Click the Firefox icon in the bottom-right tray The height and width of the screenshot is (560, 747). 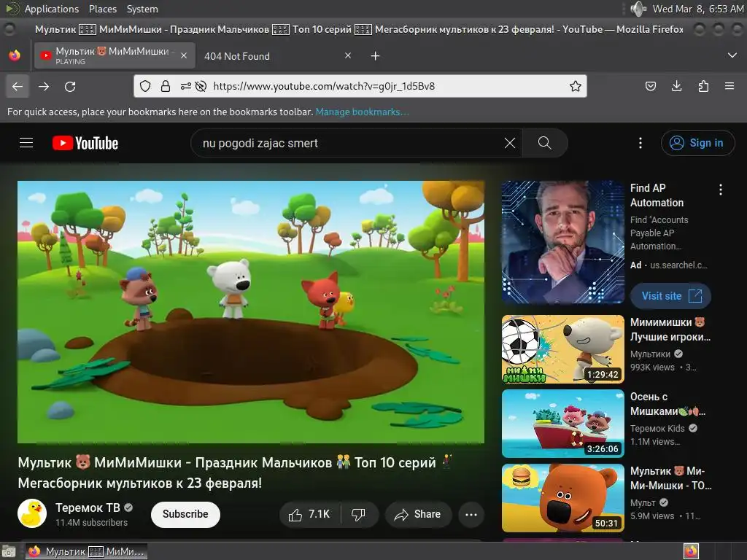click(x=691, y=551)
